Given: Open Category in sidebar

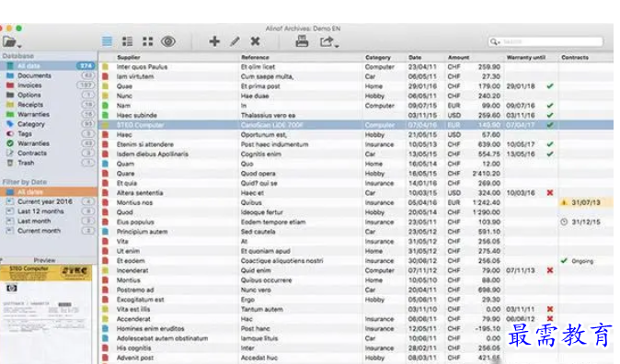Looking at the screenshot, I should click(x=48, y=124).
